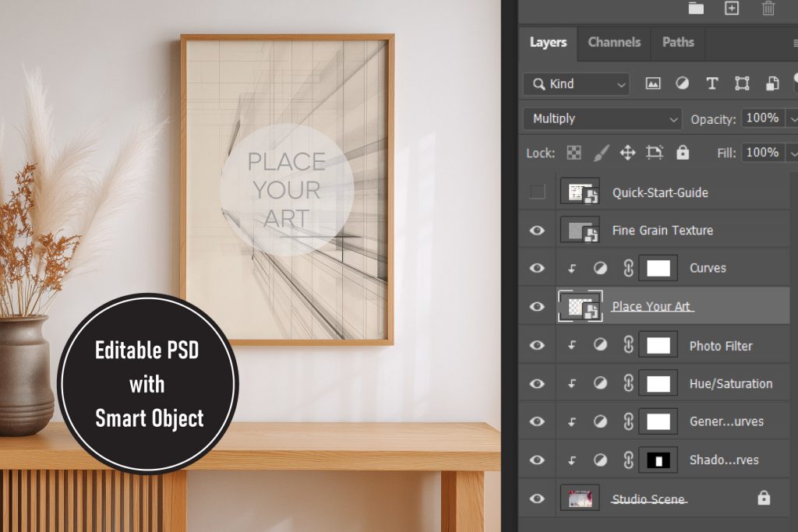This screenshot has width=798, height=532.
Task: Toggle eye icon of Gener...urves layer
Action: coord(537,421)
